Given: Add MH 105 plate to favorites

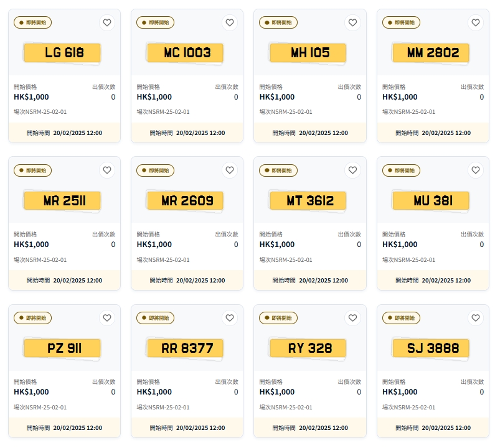Looking at the screenshot, I should pos(352,22).
